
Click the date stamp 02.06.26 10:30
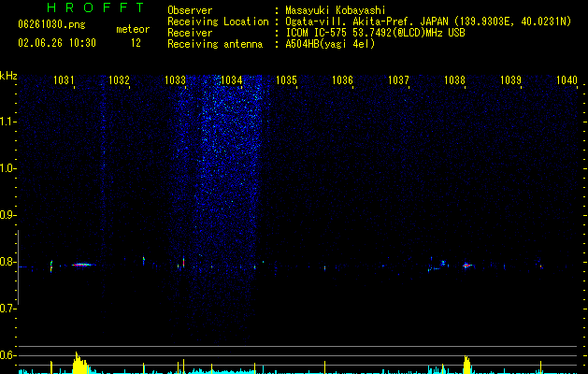tap(57, 43)
